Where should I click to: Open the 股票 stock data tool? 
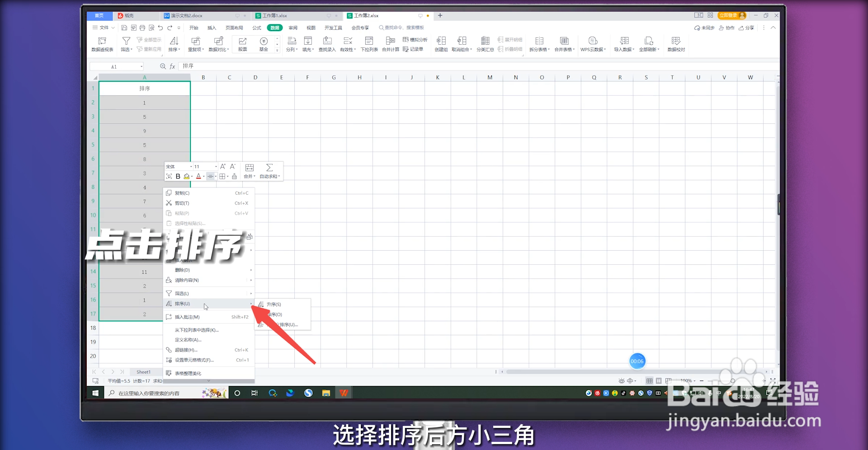[242, 44]
